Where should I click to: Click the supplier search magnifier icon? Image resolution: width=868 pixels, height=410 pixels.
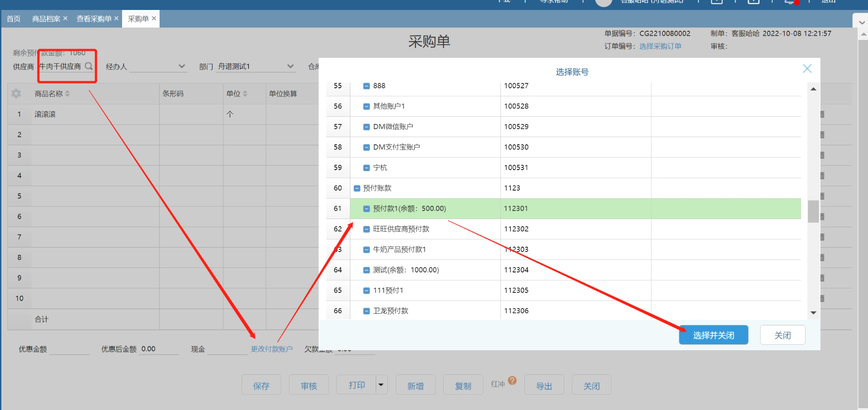(x=89, y=66)
